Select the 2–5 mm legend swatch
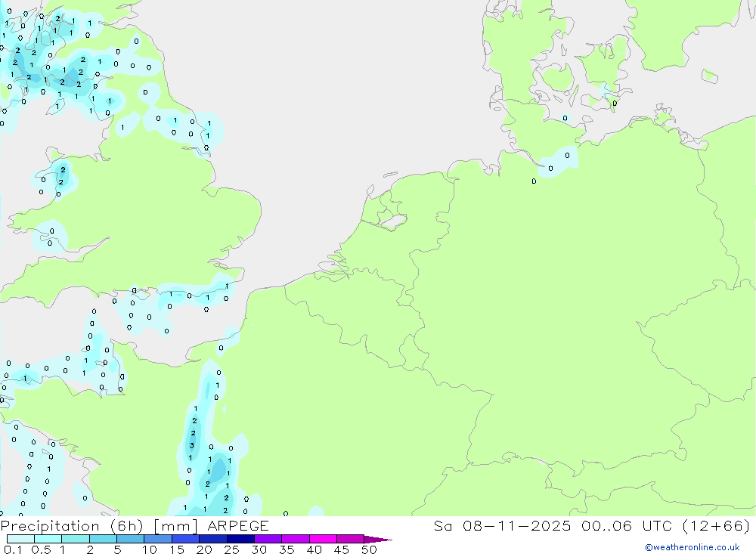The height and width of the screenshot is (554, 756). [103, 539]
